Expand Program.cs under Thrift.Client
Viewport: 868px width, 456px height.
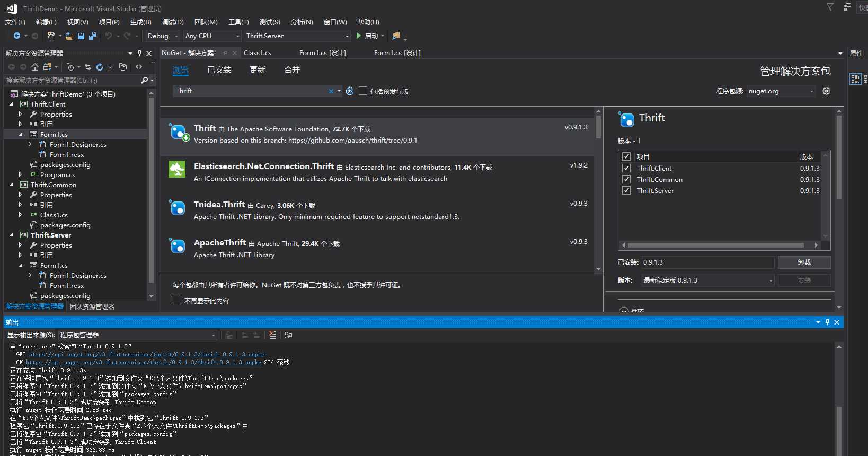[20, 174]
